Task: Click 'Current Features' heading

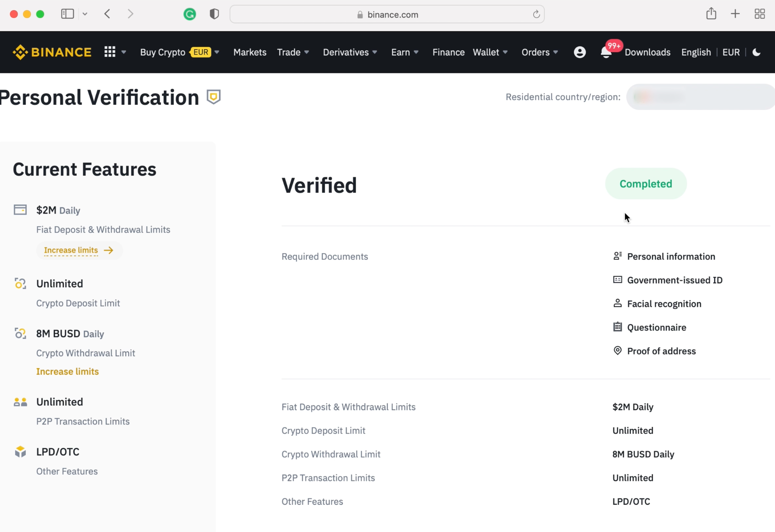Action: [x=84, y=169]
